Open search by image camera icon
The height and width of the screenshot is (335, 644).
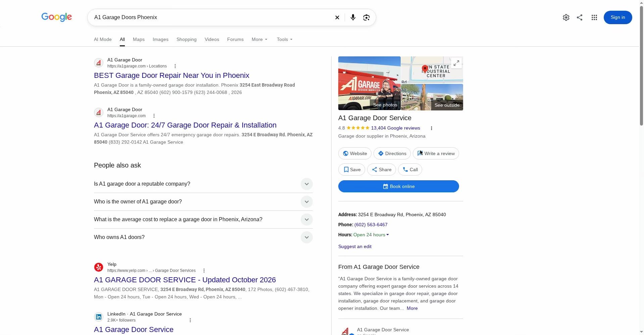(x=366, y=17)
